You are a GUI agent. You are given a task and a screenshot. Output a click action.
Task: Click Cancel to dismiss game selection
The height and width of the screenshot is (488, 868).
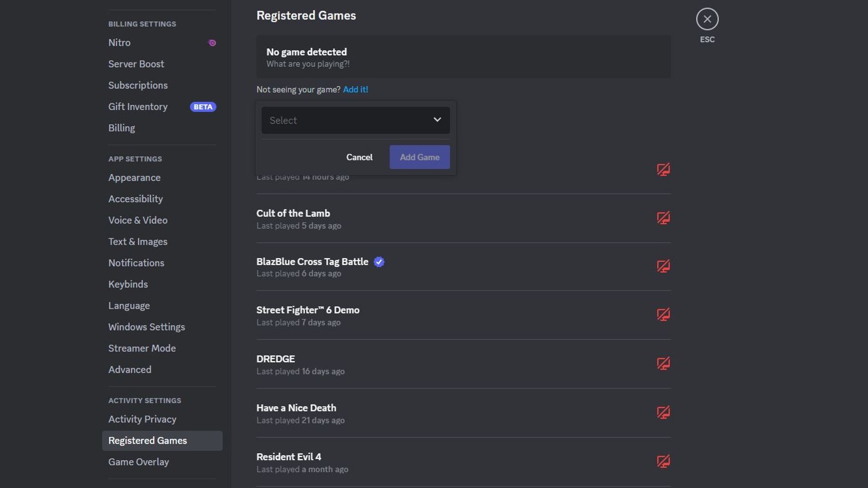359,157
